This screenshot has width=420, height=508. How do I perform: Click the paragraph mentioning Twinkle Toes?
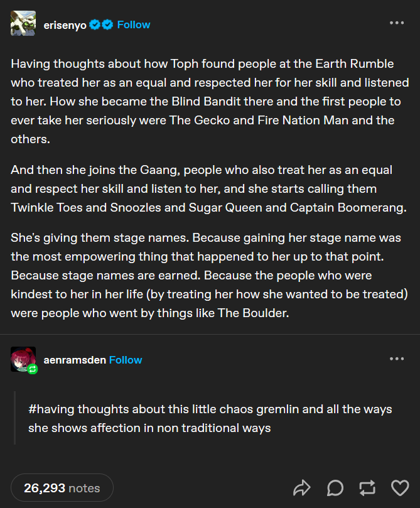click(x=209, y=188)
